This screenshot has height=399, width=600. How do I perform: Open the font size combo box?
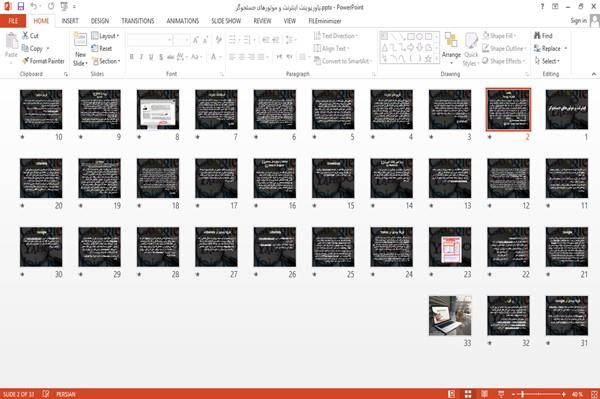point(181,40)
